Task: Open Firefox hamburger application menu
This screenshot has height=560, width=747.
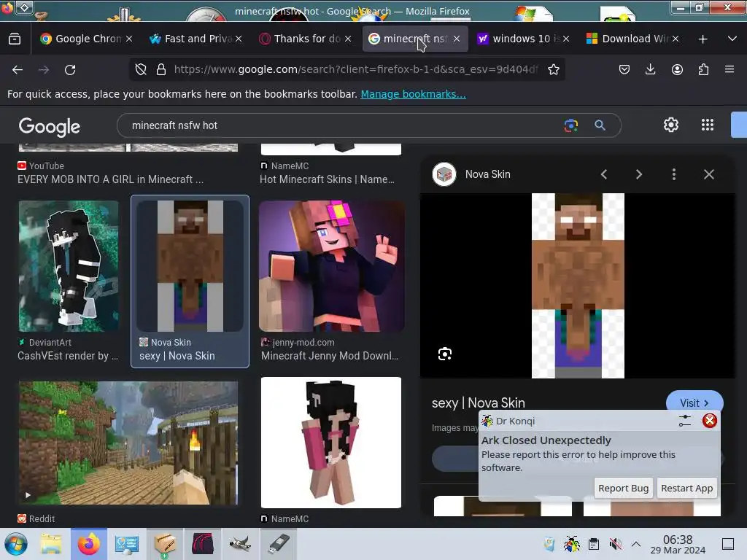Action: coord(729,69)
